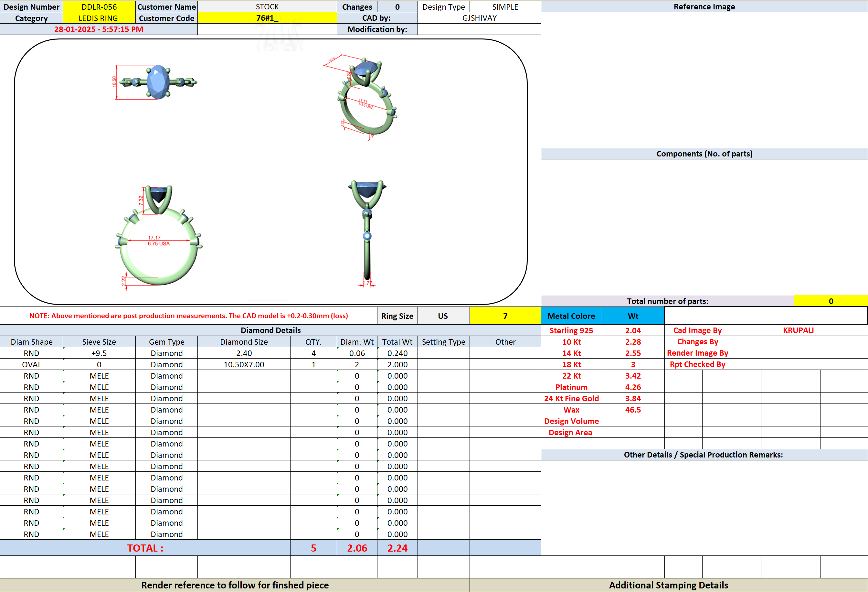Click the Sieve Size column header

coord(99,342)
